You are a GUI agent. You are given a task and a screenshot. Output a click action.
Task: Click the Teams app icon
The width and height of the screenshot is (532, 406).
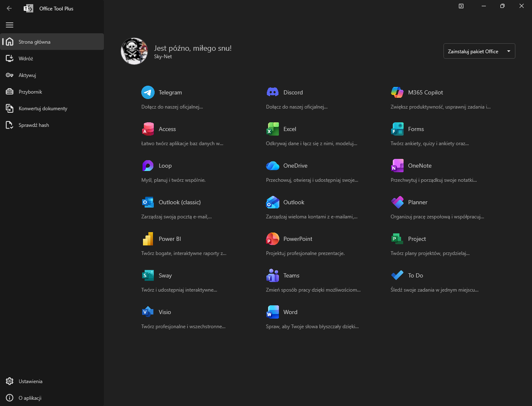(273, 275)
